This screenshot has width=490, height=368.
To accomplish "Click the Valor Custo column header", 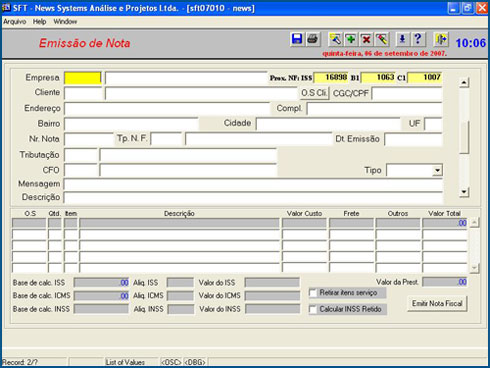I will click(304, 214).
